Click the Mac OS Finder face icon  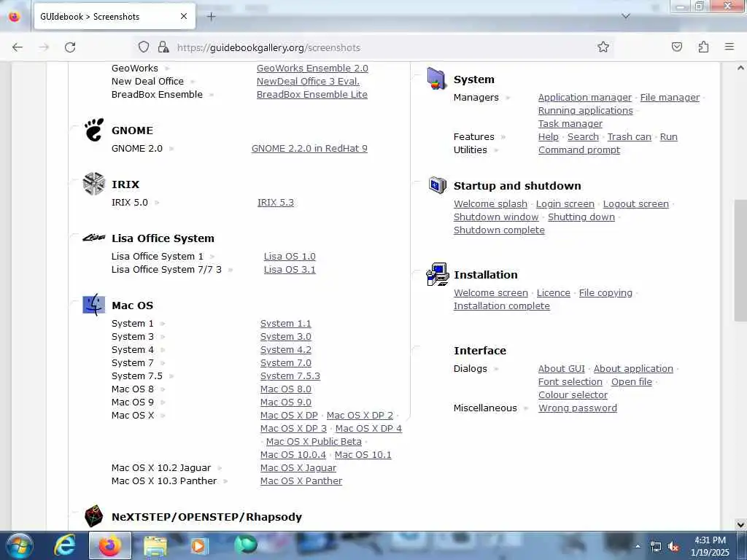[94, 305]
